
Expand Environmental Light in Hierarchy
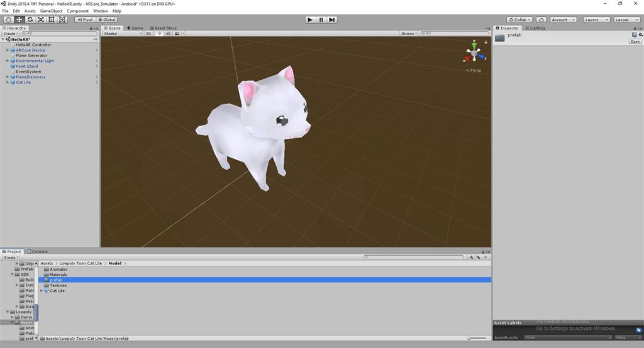pyautogui.click(x=8, y=61)
